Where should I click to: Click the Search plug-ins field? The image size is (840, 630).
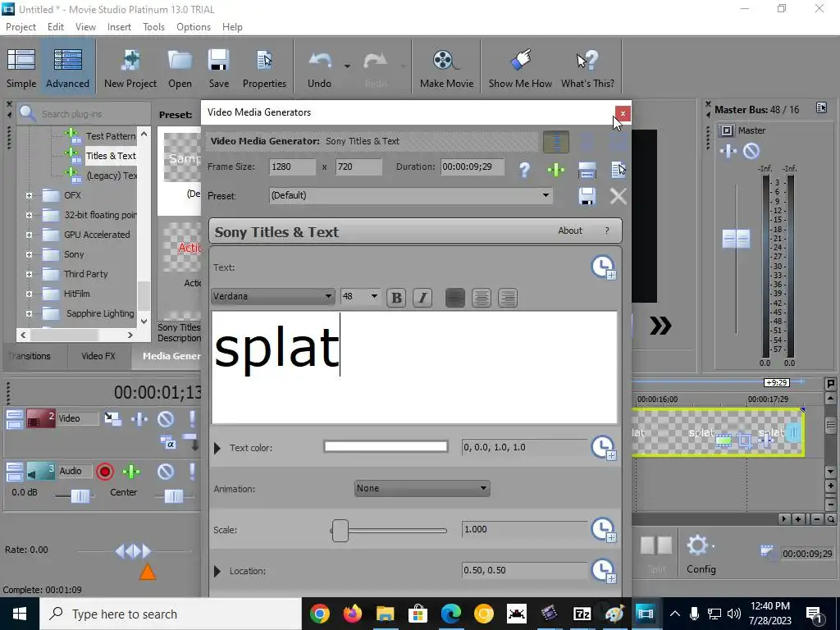(92, 113)
